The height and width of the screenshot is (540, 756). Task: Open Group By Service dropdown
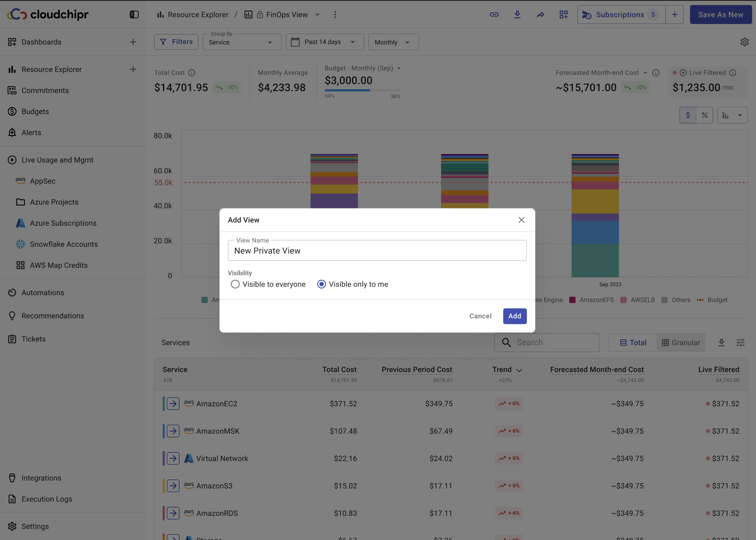tap(242, 42)
